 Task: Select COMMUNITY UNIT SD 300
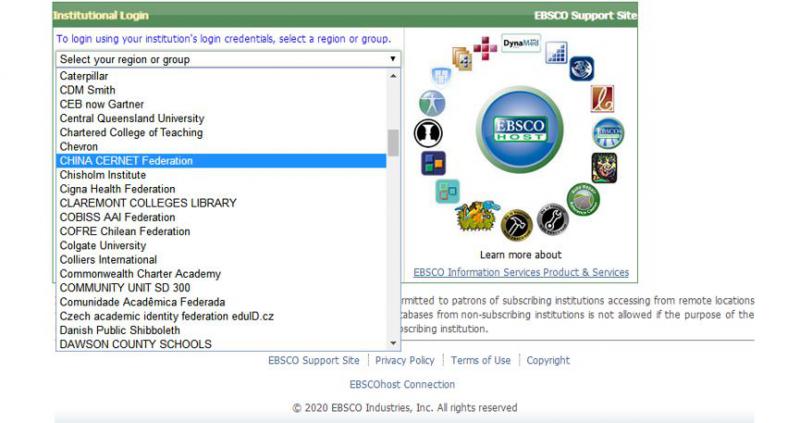[x=221, y=288]
